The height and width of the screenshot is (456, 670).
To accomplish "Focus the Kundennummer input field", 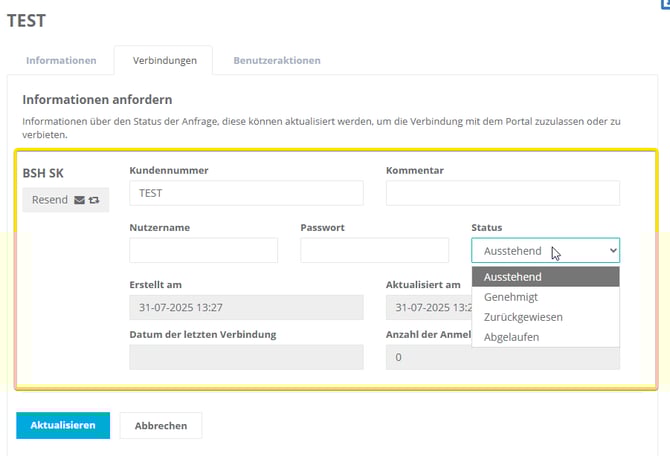I will pyautogui.click(x=246, y=193).
